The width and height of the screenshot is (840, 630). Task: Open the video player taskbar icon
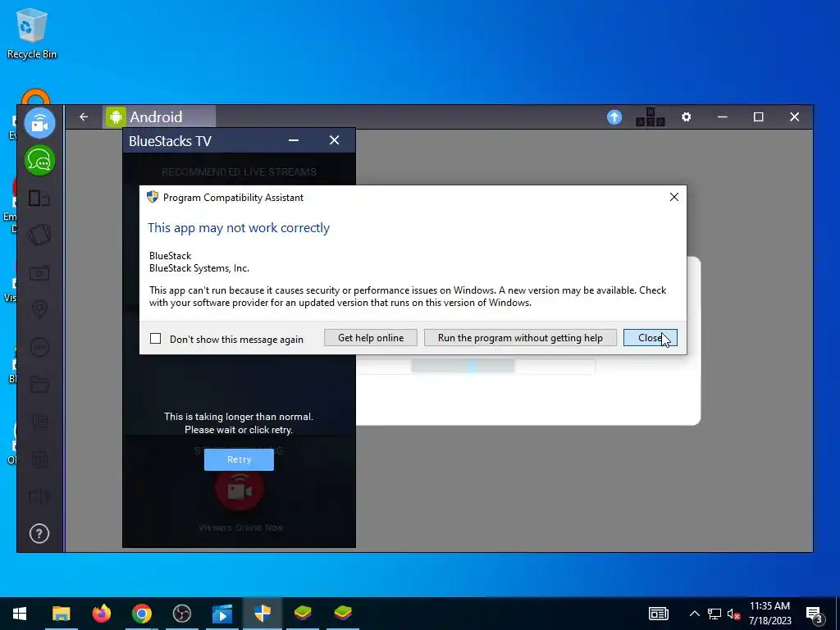(x=221, y=614)
